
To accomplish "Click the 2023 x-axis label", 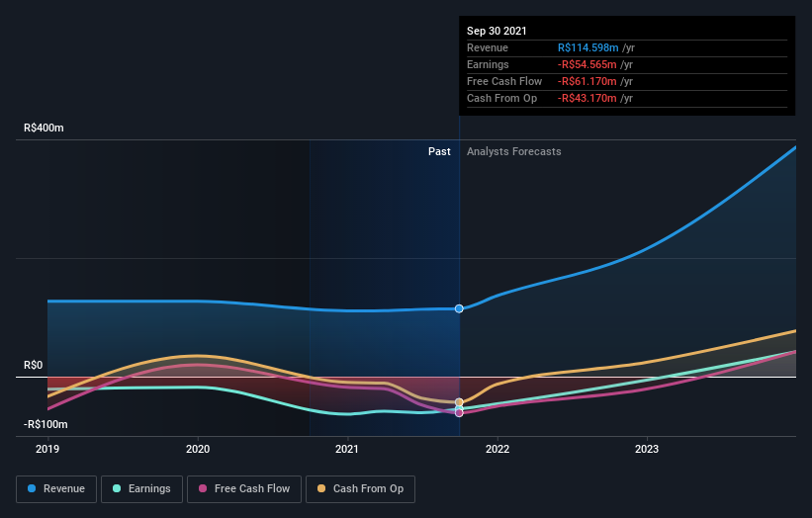I will [x=647, y=449].
